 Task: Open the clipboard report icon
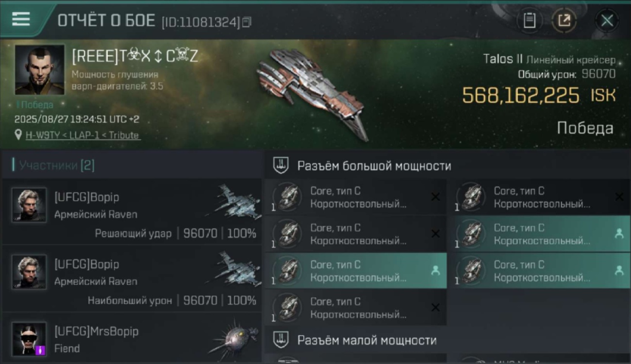click(529, 20)
